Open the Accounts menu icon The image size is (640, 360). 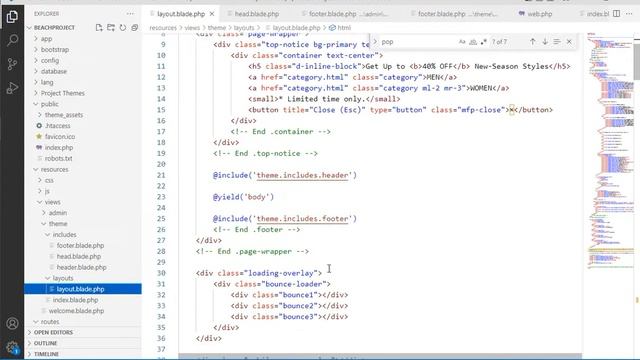point(12,323)
